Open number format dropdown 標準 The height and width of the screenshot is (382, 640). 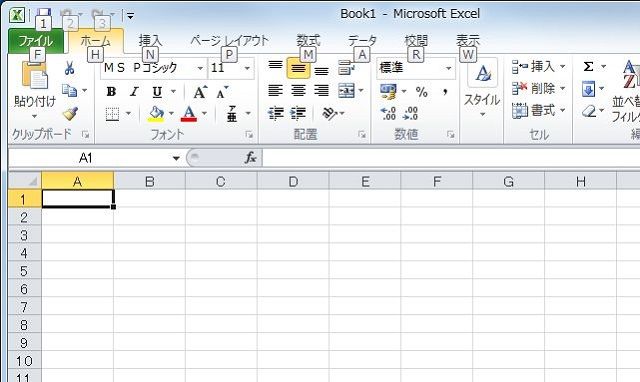click(x=449, y=68)
